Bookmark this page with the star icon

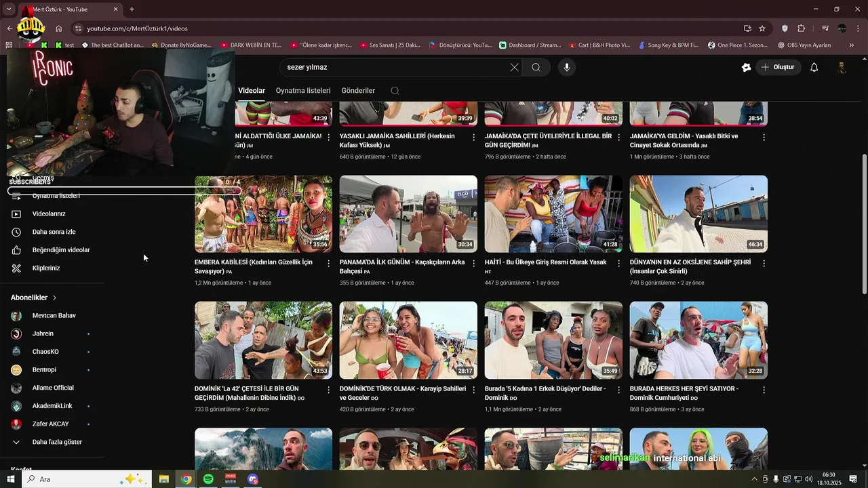(762, 28)
